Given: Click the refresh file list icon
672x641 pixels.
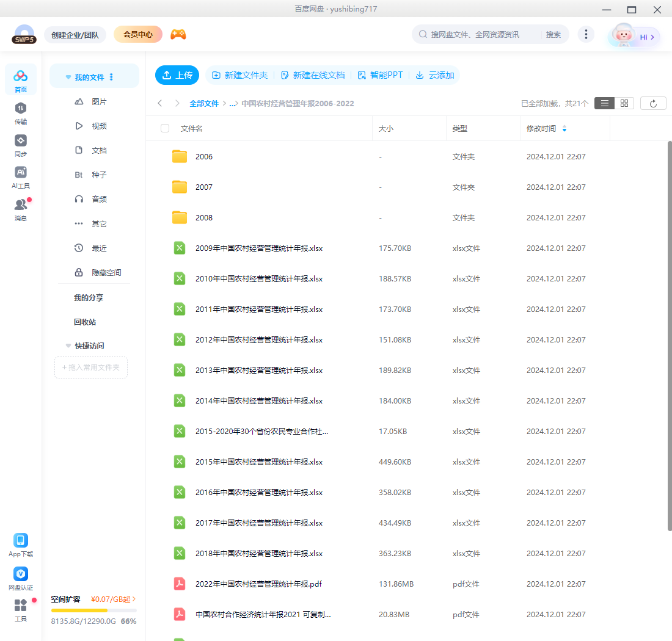Looking at the screenshot, I should pos(652,103).
